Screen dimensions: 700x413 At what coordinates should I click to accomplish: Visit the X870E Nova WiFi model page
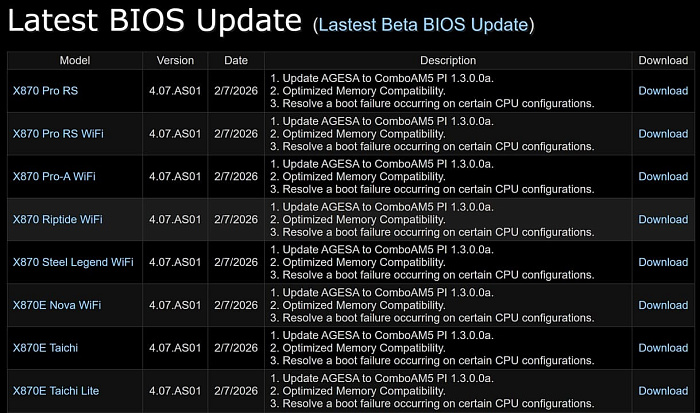tap(57, 305)
